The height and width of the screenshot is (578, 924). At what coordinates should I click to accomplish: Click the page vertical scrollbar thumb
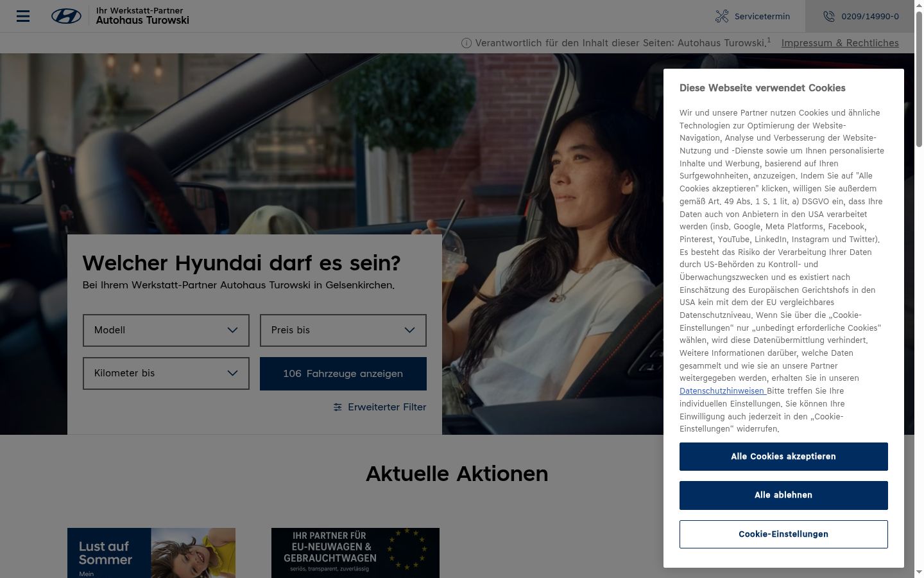pos(919,79)
